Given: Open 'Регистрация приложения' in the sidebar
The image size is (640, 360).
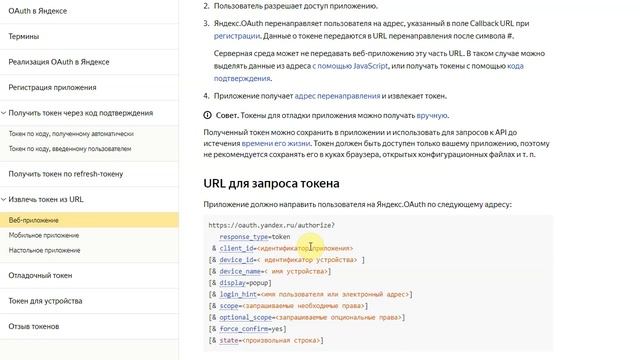Looking at the screenshot, I should (52, 87).
